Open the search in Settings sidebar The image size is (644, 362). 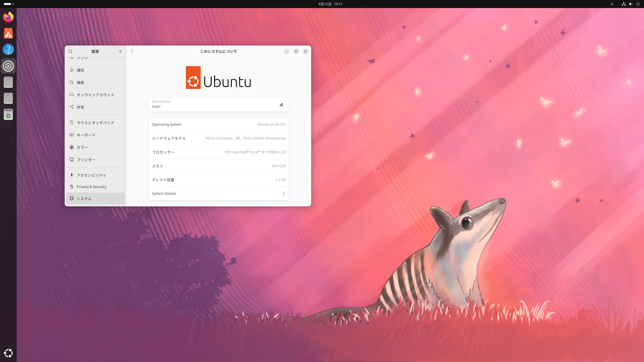click(70, 51)
